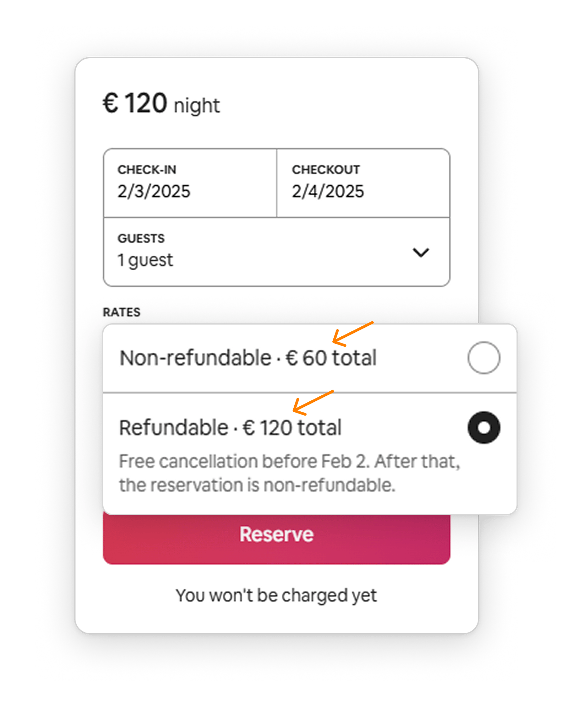Image resolution: width=588 pixels, height=710 pixels.
Task: Click the CHECKOUT label
Action: pos(326,170)
